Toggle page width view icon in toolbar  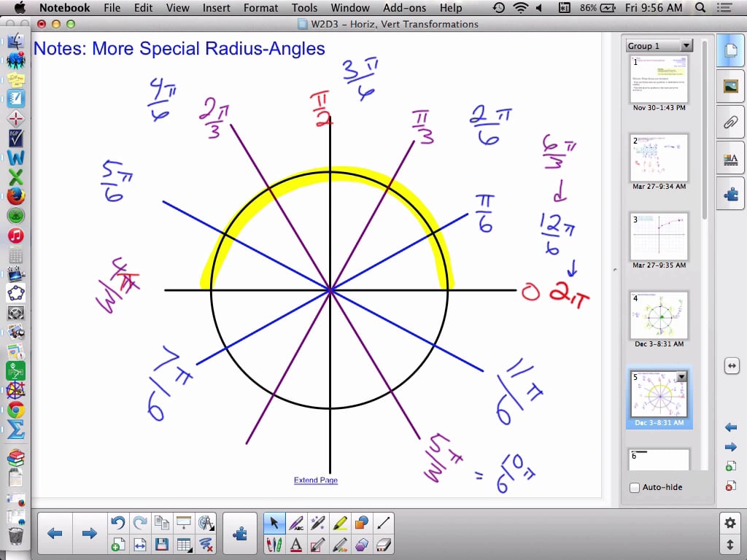139,544
